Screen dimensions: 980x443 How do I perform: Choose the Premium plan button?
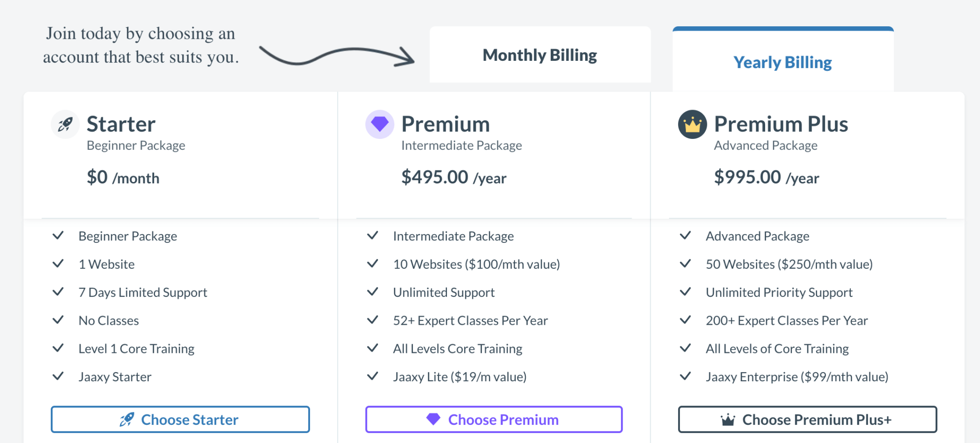[494, 420]
